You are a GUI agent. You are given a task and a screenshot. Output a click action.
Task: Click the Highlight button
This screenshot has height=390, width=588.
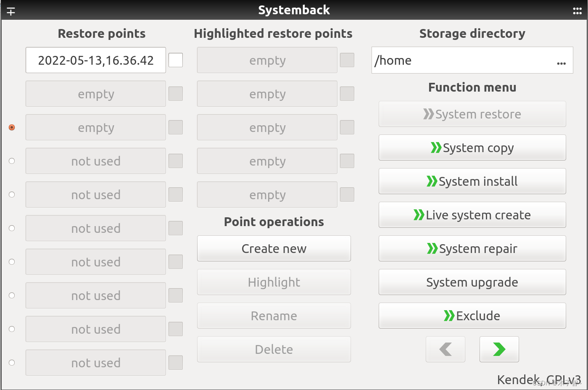(x=274, y=282)
